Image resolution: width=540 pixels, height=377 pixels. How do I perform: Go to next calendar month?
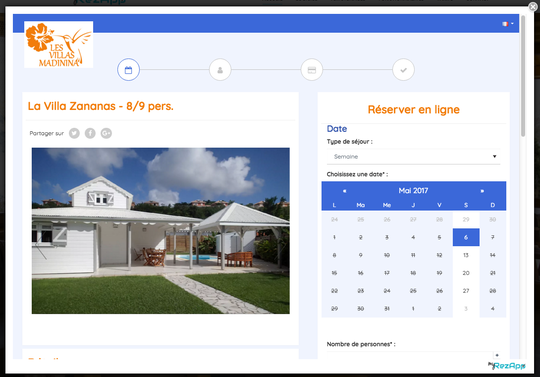pyautogui.click(x=482, y=191)
